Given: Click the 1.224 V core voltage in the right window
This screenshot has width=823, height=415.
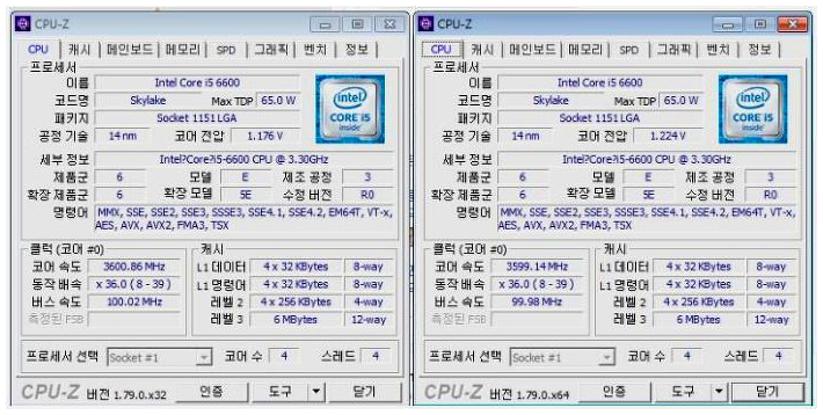Looking at the screenshot, I should coord(668,136).
